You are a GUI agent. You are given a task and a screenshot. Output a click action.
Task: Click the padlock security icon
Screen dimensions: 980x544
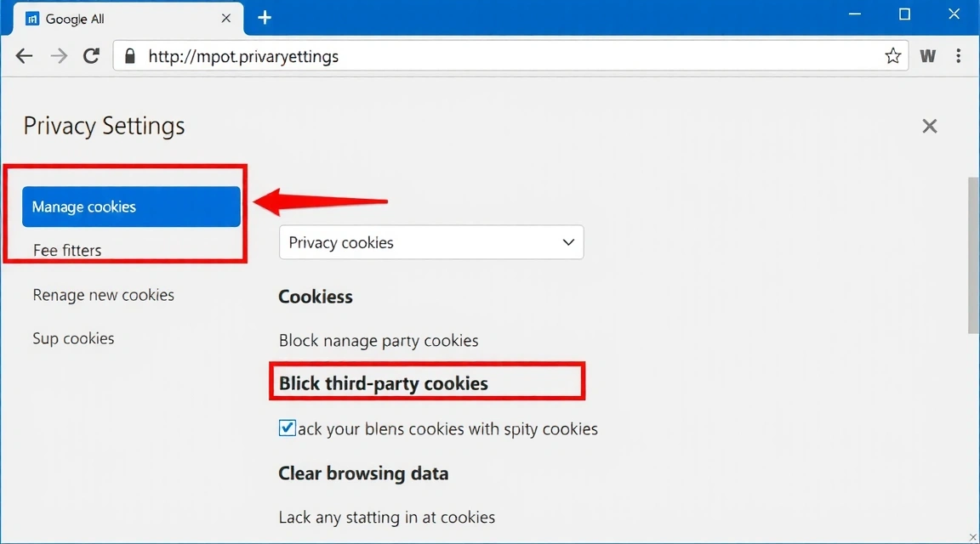129,56
